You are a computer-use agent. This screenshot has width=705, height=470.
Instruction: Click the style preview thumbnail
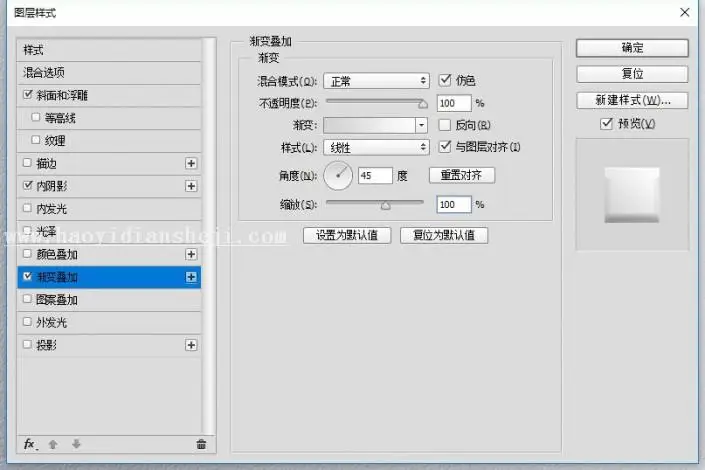tap(632, 195)
